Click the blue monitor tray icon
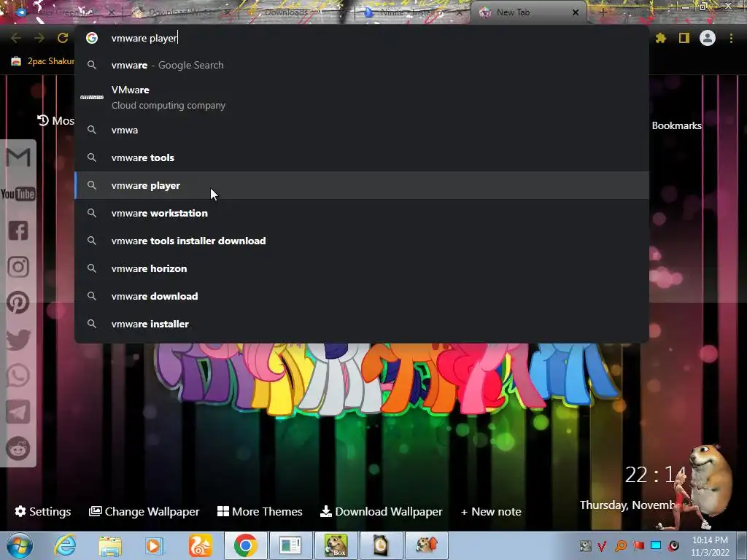Image resolution: width=747 pixels, height=560 pixels. point(656,545)
